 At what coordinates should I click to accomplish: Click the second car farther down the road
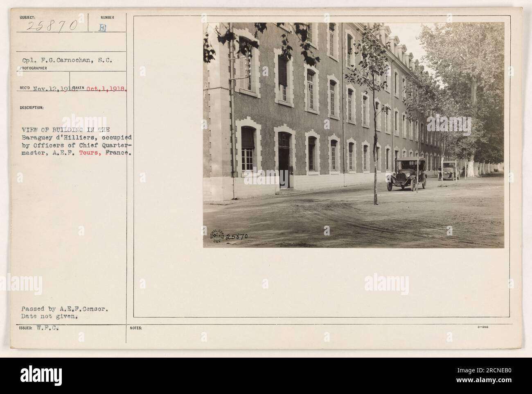click(x=449, y=170)
